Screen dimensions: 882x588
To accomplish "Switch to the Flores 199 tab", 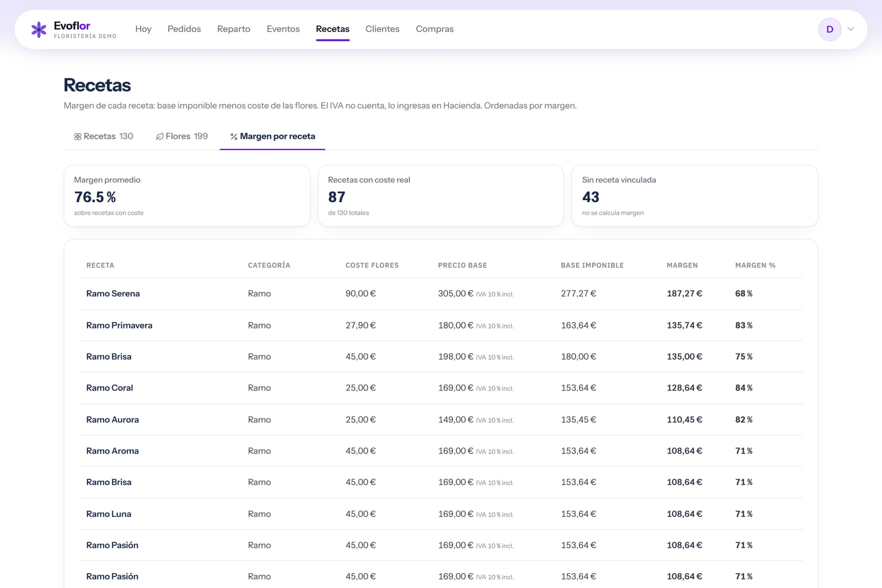I will click(x=182, y=136).
